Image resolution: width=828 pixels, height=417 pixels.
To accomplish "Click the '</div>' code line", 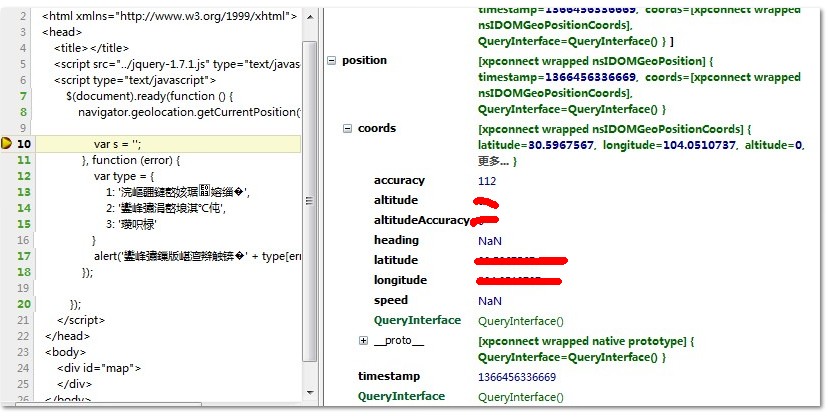I will [x=74, y=384].
